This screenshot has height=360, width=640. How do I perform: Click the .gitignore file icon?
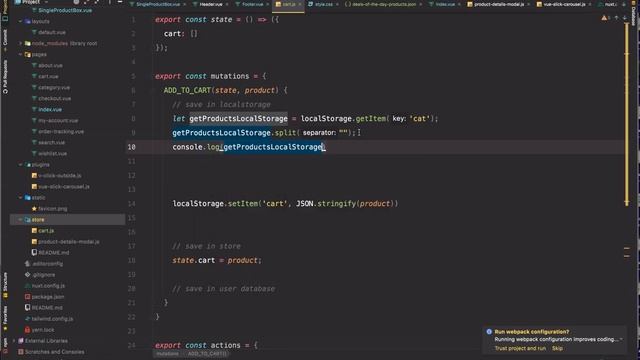(27, 275)
